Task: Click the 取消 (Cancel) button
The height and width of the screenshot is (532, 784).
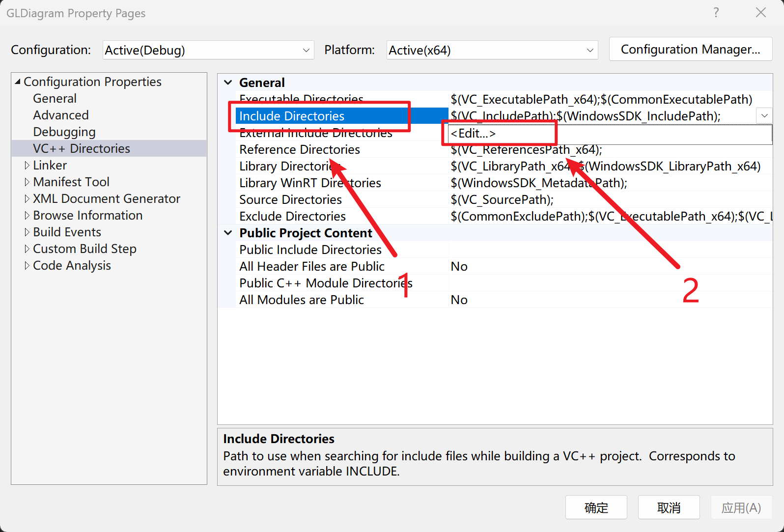Action: pyautogui.click(x=669, y=507)
